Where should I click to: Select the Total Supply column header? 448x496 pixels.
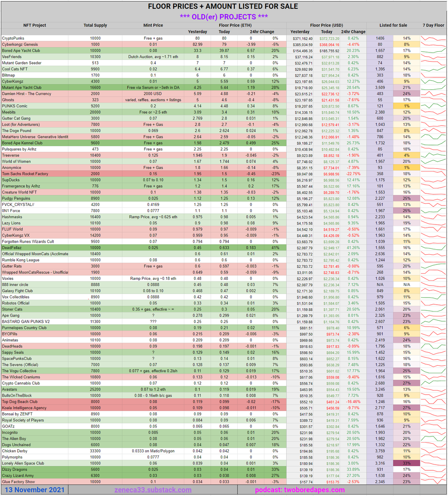click(95, 25)
